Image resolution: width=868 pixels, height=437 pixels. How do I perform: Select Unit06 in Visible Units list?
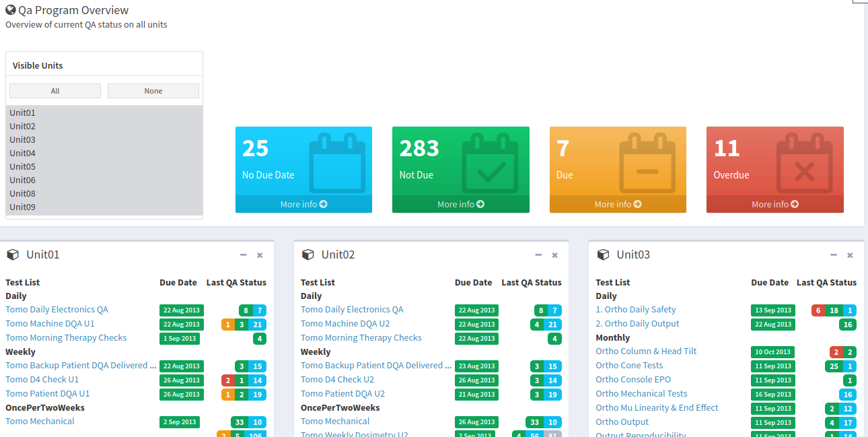point(104,180)
